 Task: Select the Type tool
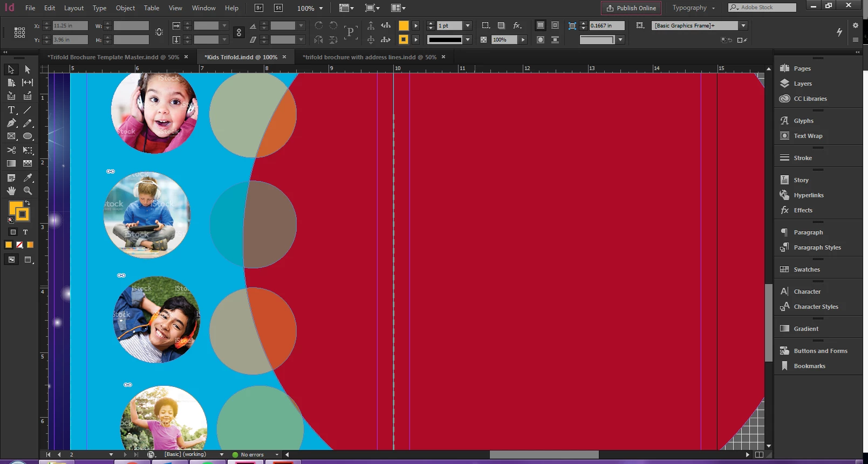(x=11, y=110)
